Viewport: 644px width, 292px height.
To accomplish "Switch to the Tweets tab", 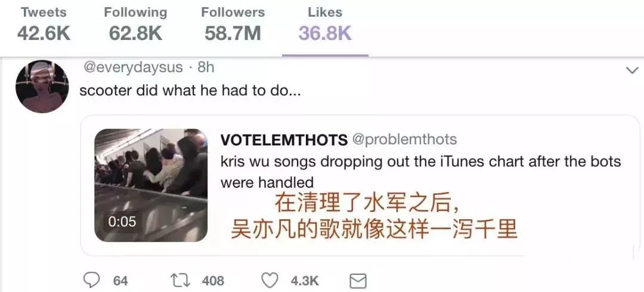I will pyautogui.click(x=44, y=24).
